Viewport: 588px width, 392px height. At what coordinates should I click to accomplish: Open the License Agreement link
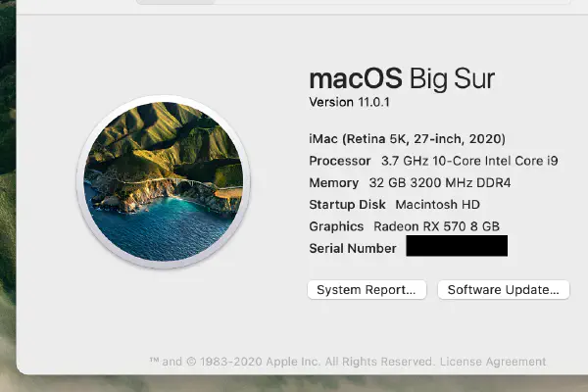point(493,362)
